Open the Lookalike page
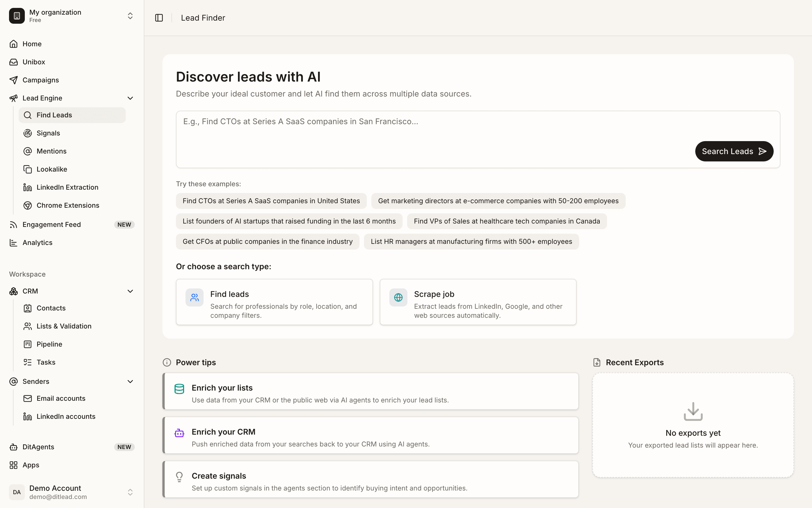812x508 pixels. pyautogui.click(x=72, y=169)
